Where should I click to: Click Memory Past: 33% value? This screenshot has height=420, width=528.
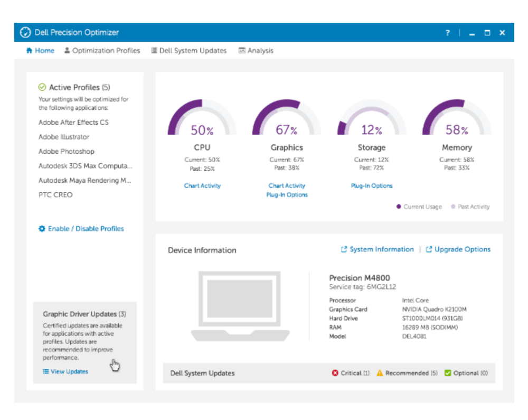457,167
